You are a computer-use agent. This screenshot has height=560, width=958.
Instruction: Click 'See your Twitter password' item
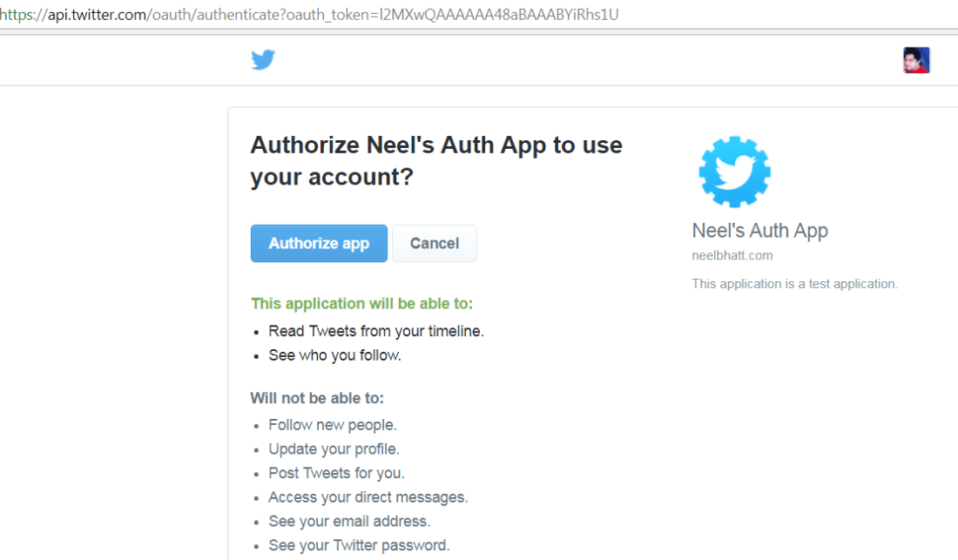(359, 546)
